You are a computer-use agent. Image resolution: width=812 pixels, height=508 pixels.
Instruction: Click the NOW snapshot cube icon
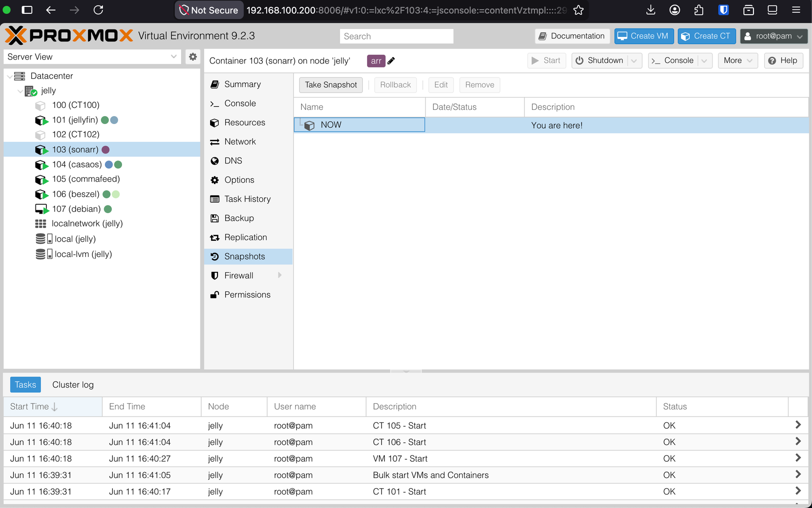pos(309,126)
